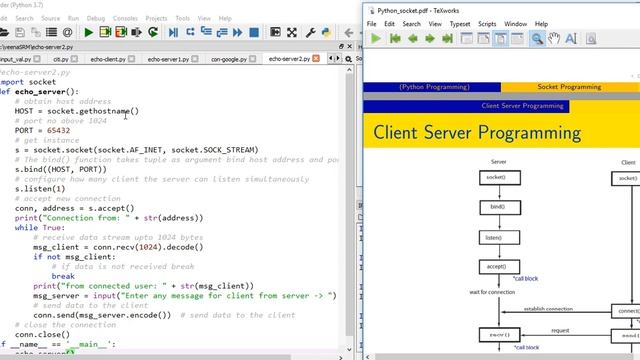
Task: Select the TeXworks Magnify tool
Action: click(537, 39)
